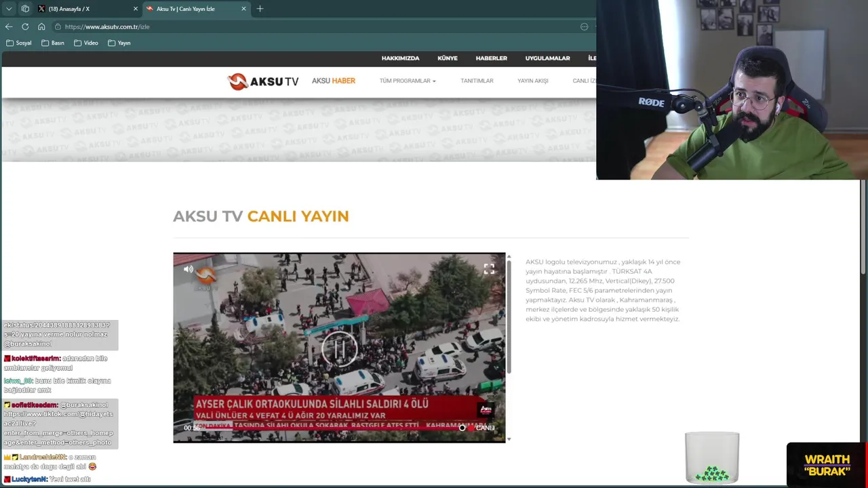Click the circular icon in address bar
868x488 pixels.
(584, 26)
